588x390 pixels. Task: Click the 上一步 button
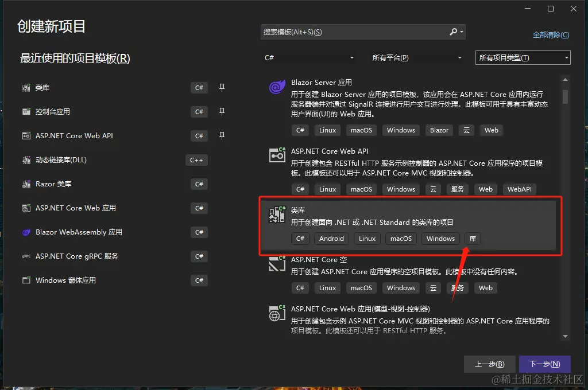point(489,364)
